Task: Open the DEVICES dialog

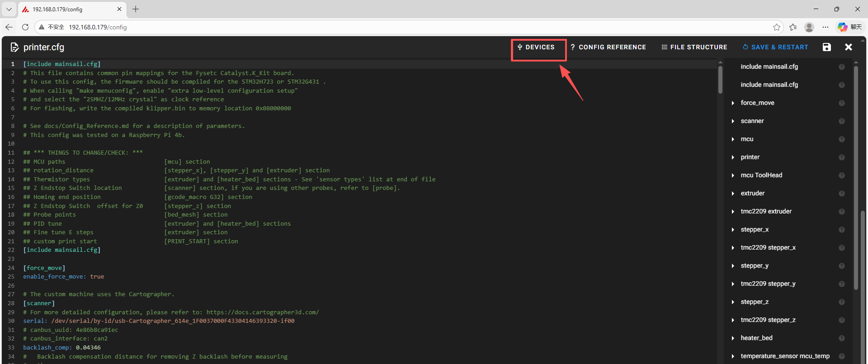Action: click(x=536, y=47)
